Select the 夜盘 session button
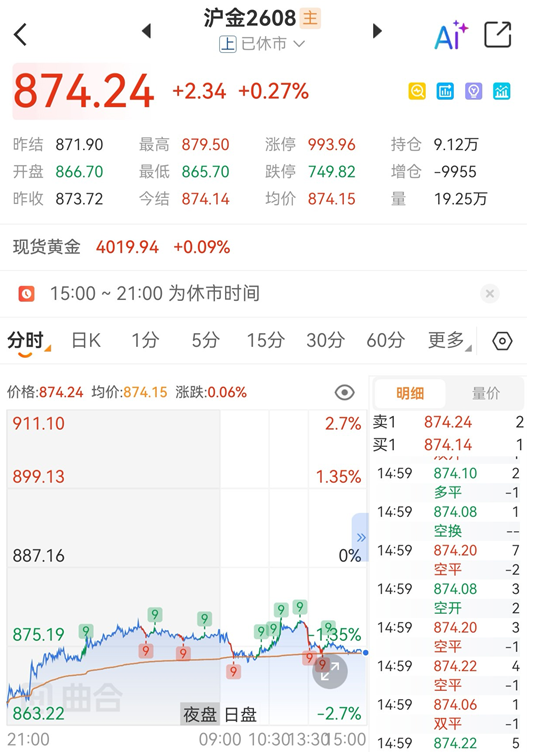 (199, 715)
